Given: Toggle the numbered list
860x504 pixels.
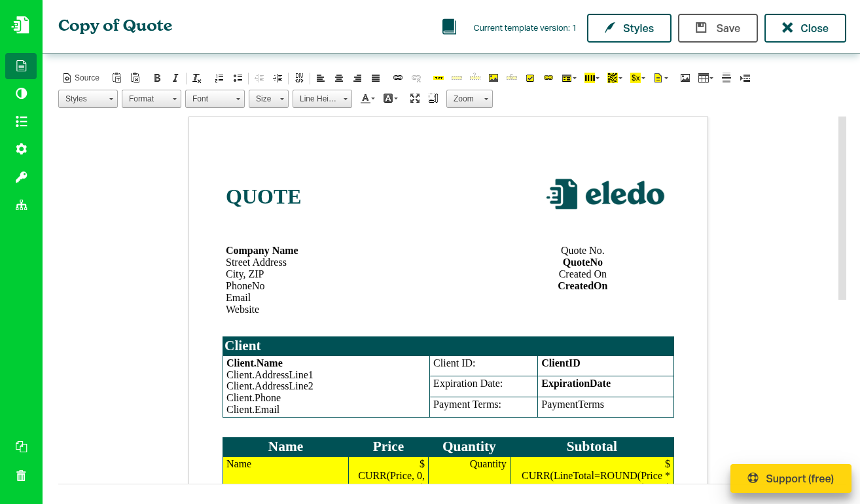Looking at the screenshot, I should click(x=219, y=78).
